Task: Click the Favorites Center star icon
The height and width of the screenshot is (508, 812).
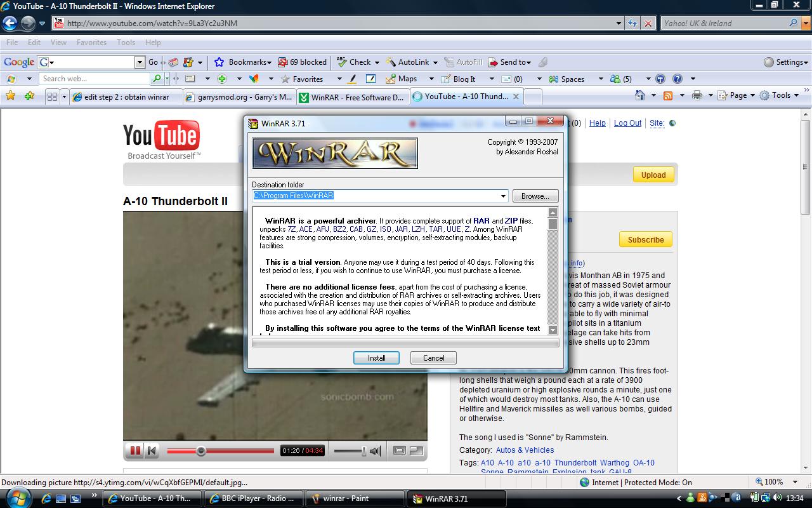Action: coord(10,96)
